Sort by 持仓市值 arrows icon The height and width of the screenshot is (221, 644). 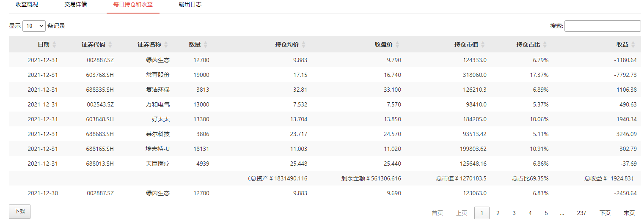pyautogui.click(x=483, y=45)
